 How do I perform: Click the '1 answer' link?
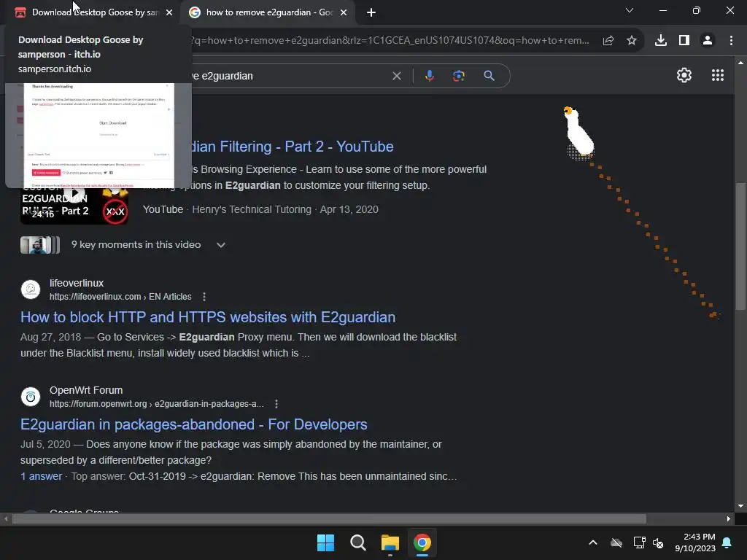coord(42,476)
